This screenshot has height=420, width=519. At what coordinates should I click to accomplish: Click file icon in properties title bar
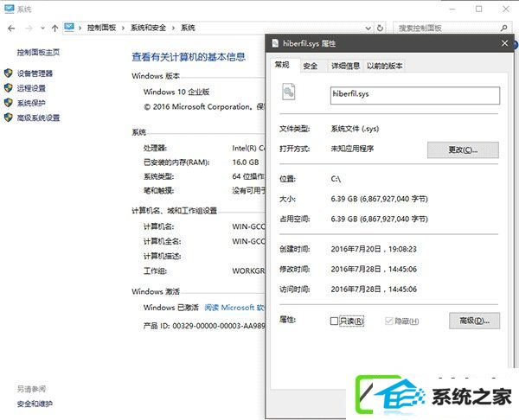click(x=275, y=43)
